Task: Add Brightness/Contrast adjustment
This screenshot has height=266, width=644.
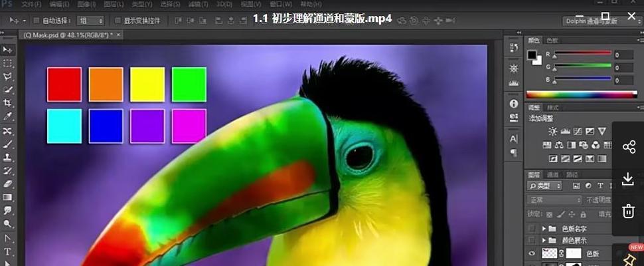Action: coord(553,132)
